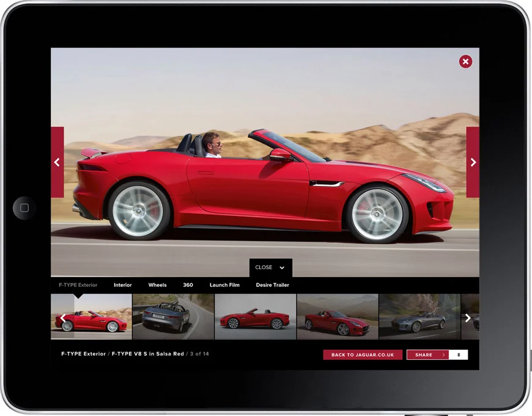This screenshot has width=532, height=416.
Task: Select the red F-TYPE desert thumbnail
Action: click(x=91, y=316)
